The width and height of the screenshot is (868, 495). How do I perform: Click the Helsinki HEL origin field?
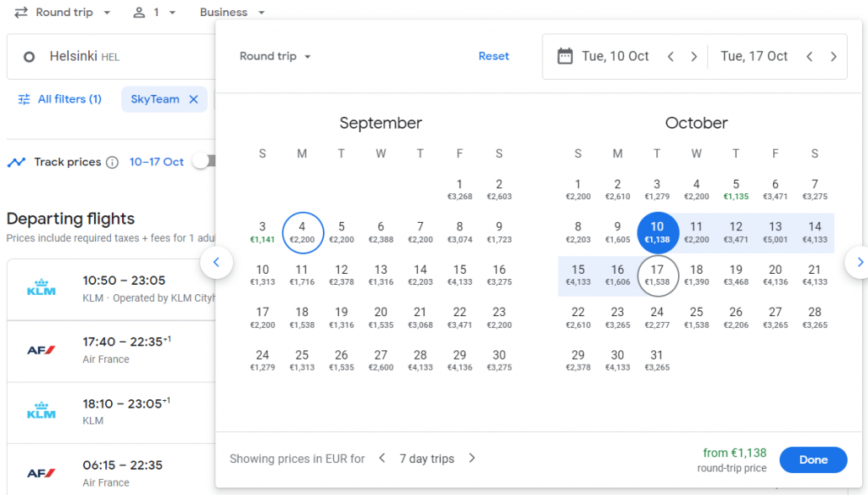(x=111, y=57)
